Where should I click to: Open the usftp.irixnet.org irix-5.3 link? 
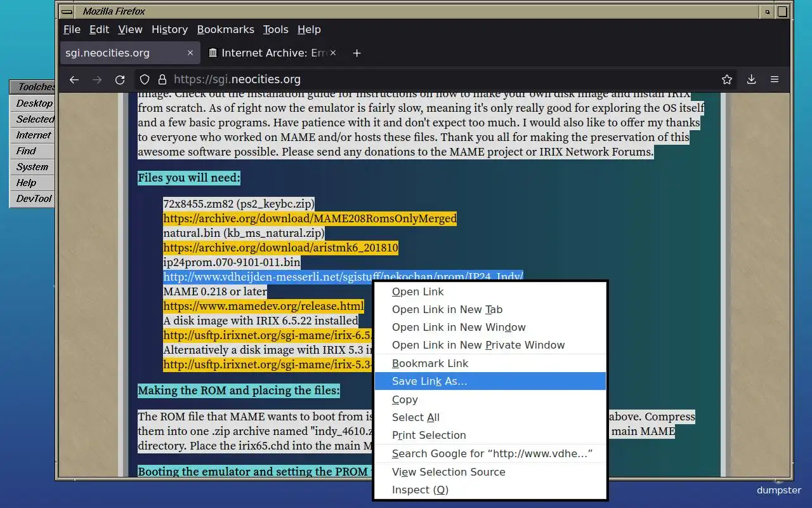267,364
